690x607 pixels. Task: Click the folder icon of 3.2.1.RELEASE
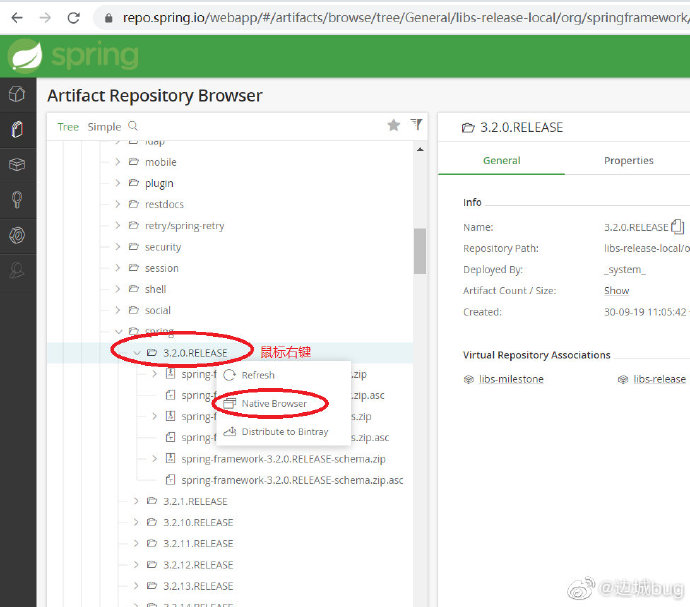pyautogui.click(x=152, y=501)
